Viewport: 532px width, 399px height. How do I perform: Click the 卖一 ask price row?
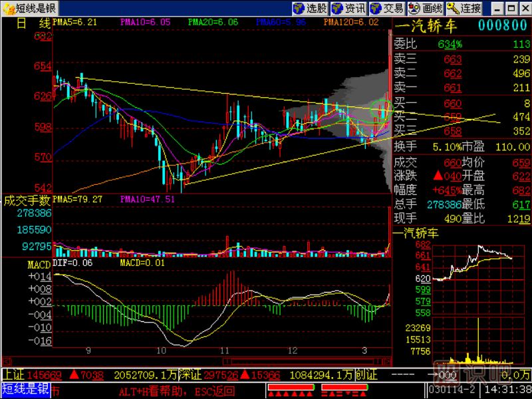point(460,88)
